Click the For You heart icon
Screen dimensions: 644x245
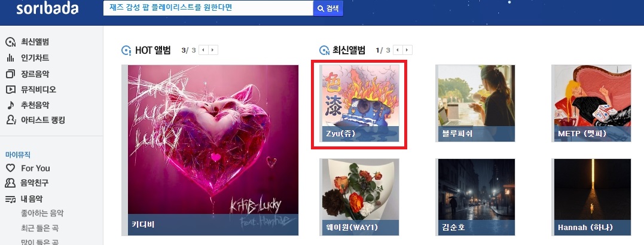click(10, 169)
